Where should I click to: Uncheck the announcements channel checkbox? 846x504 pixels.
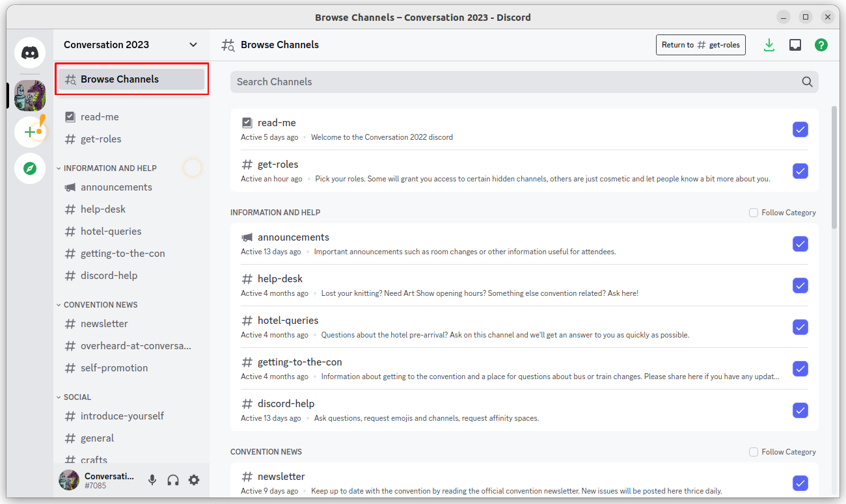point(800,244)
